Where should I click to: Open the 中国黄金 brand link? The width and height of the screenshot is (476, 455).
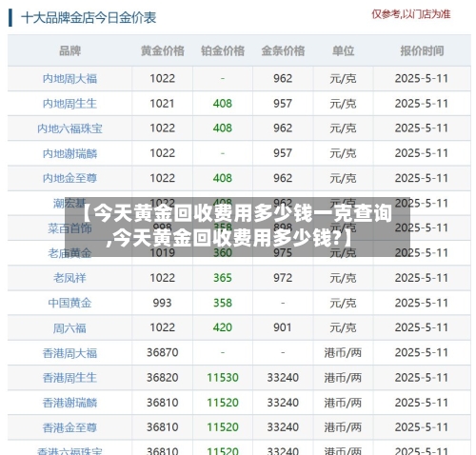(69, 303)
